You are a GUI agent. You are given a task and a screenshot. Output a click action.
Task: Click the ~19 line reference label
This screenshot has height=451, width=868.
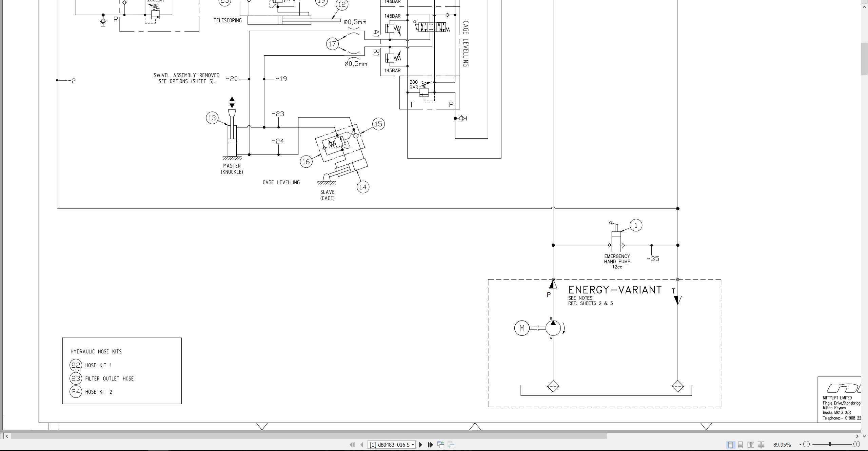(281, 79)
